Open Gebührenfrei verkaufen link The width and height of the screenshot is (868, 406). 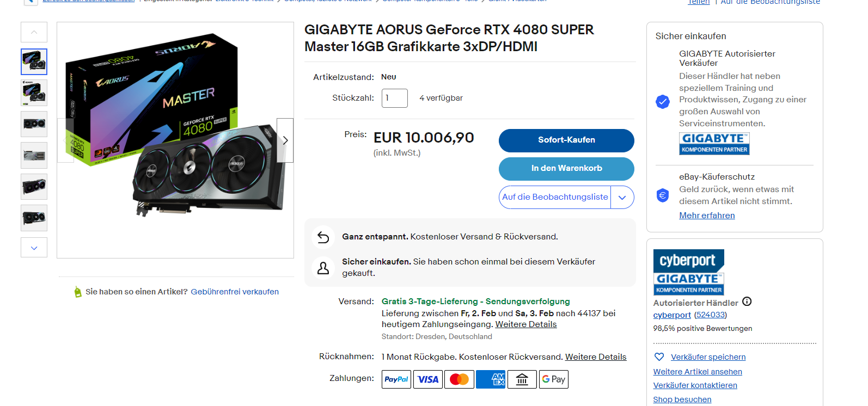tap(235, 292)
